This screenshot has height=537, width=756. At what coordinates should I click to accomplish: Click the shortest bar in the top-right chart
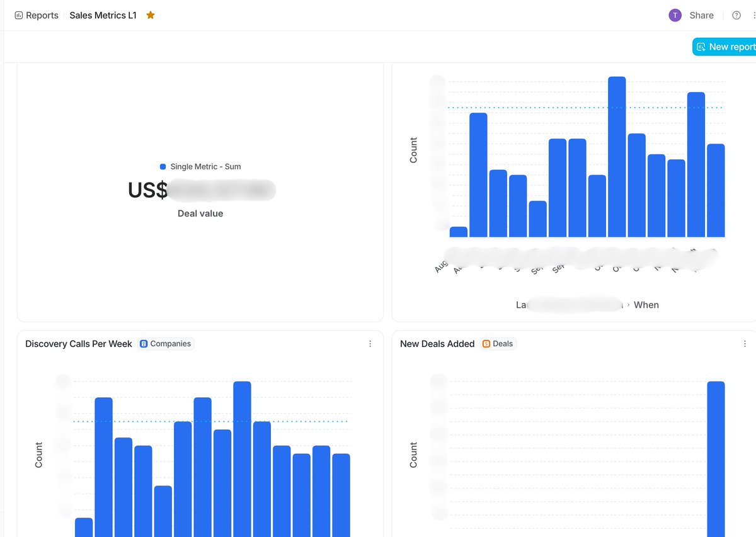pos(459,232)
